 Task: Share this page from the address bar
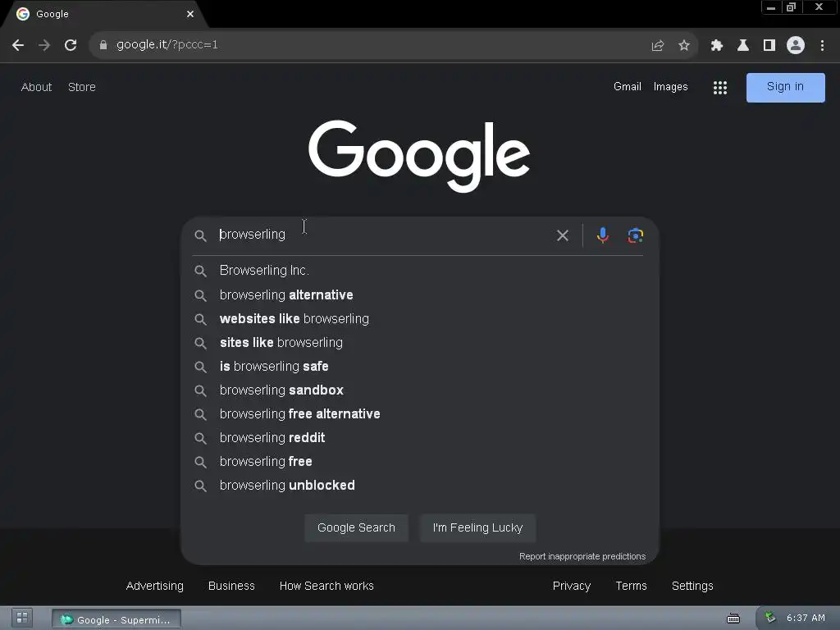pos(658,46)
